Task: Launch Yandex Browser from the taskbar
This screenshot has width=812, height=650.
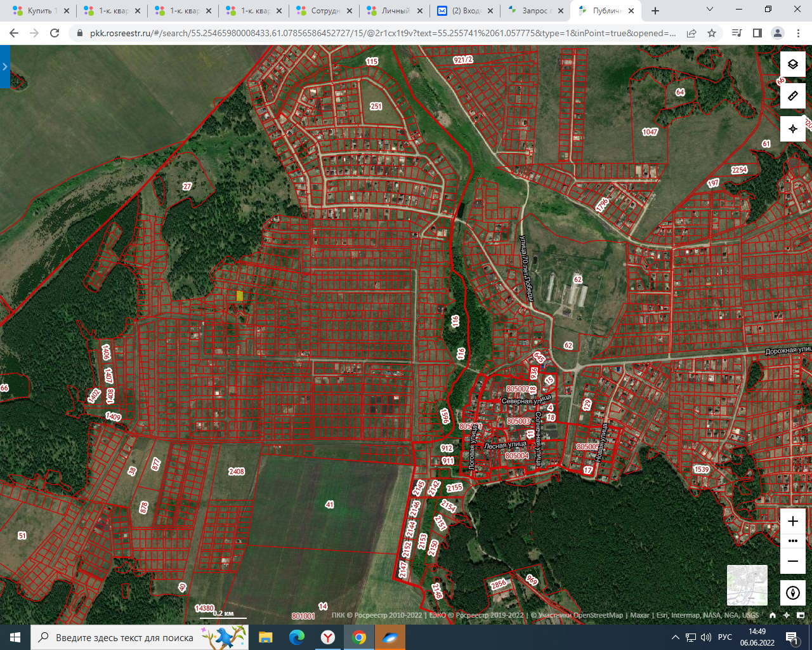Action: 328,637
